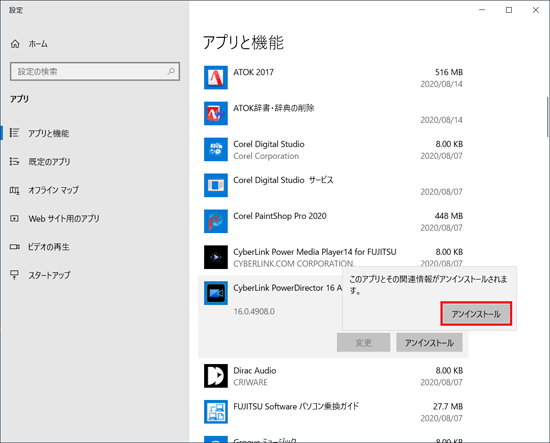Open ホーム in the sidebar
The image size is (550, 443).
38,44
